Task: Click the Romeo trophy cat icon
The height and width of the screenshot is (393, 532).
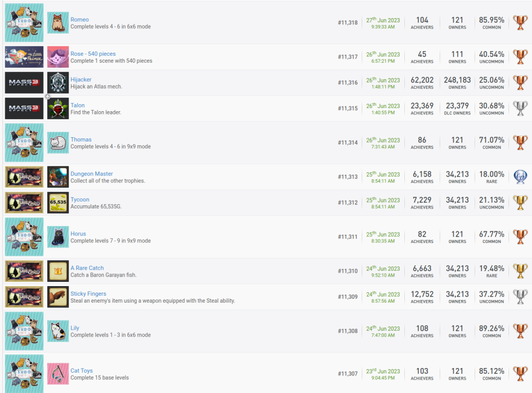Action: (x=58, y=23)
